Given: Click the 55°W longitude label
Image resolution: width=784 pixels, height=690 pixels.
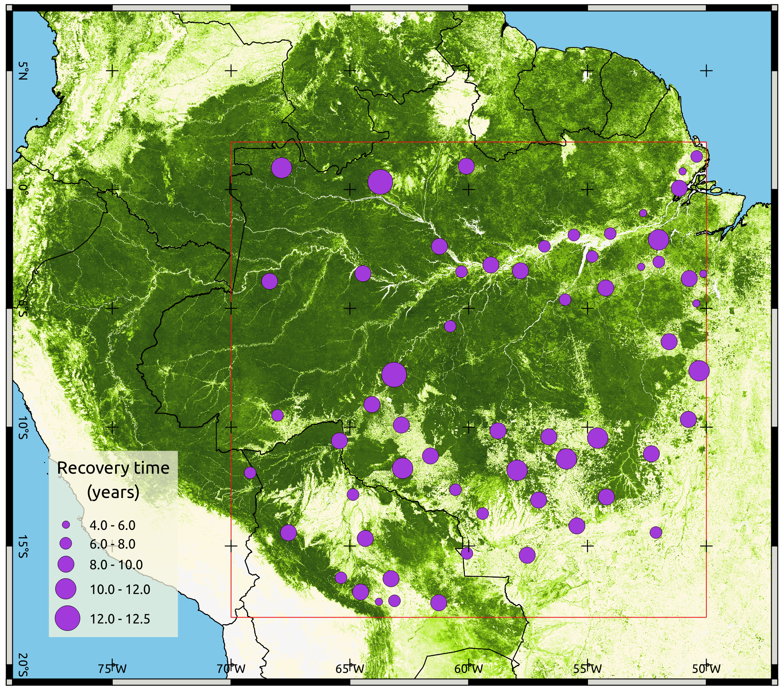Looking at the screenshot, I should tap(588, 668).
